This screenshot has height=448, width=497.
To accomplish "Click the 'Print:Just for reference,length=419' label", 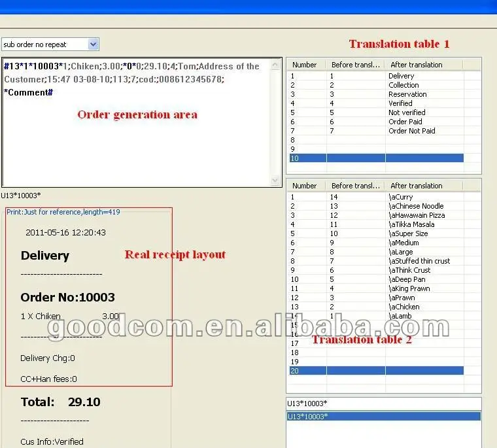I will [x=63, y=212].
